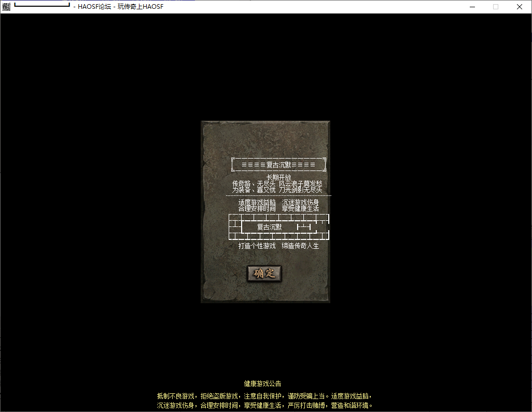The height and width of the screenshot is (412, 532).
Task: Click the 缔造传奇人生 text
Action: [x=300, y=246]
